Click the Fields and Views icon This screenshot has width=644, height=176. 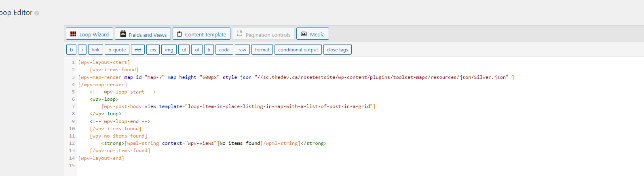[123, 34]
